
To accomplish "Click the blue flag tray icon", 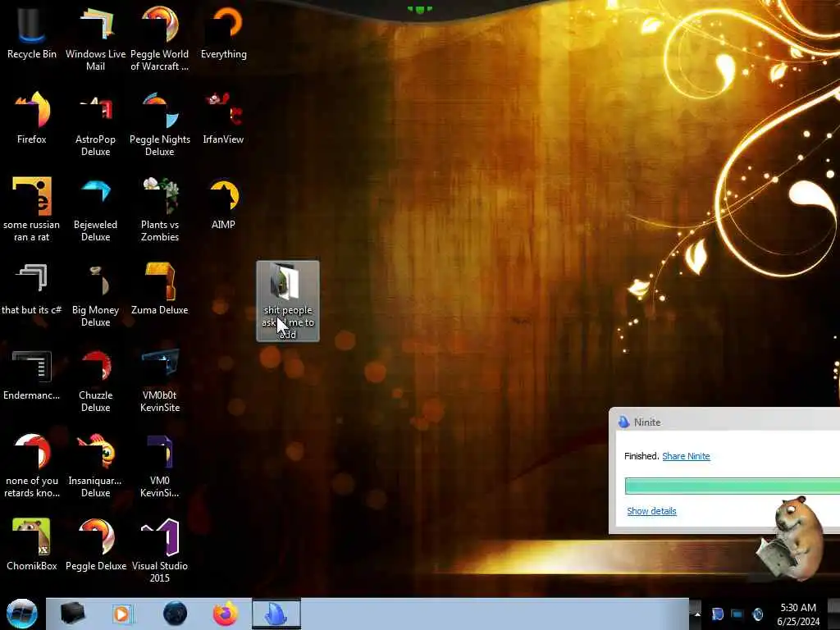I will click(717, 614).
